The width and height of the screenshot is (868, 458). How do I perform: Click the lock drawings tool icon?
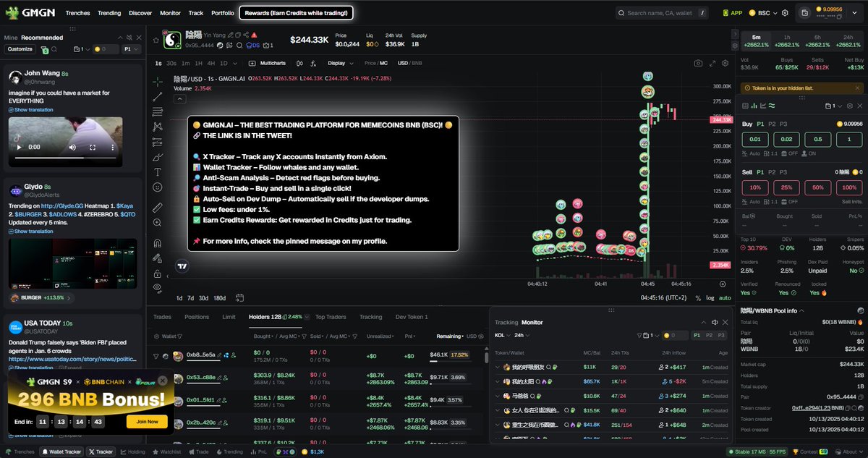pos(158,273)
